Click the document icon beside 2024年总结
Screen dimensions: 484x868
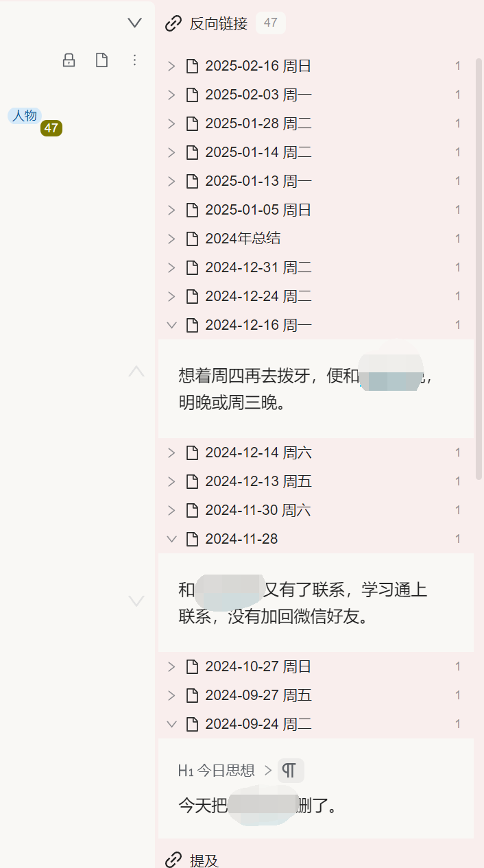pos(192,239)
